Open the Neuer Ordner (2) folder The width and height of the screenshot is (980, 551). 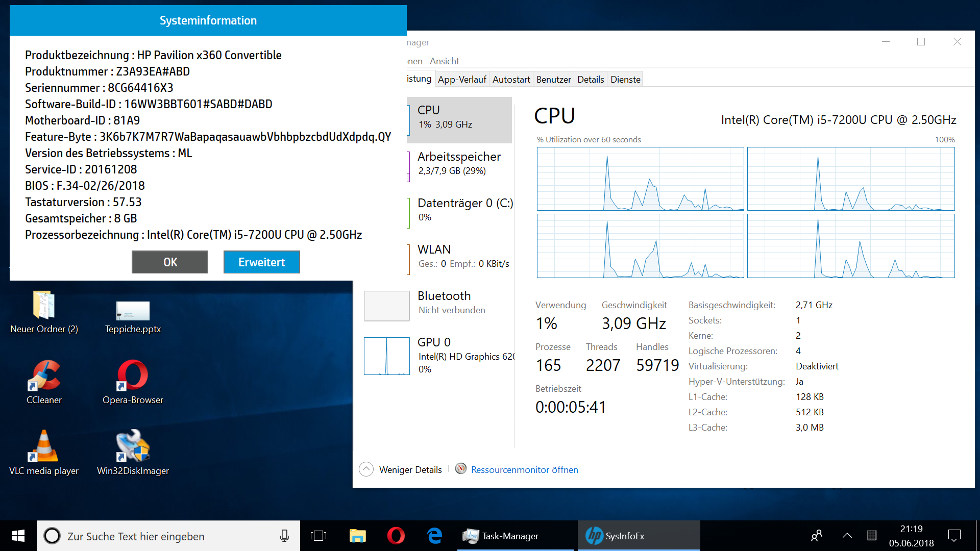point(44,306)
